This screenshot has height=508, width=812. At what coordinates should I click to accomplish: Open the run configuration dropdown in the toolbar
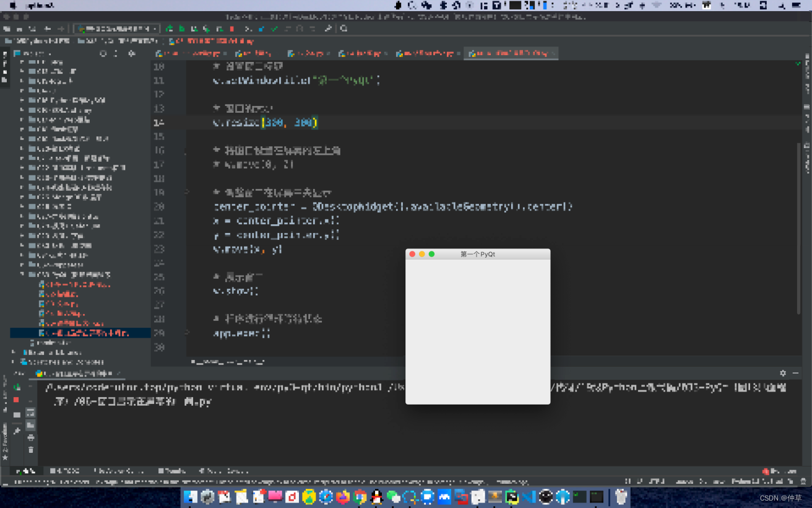pyautogui.click(x=118, y=28)
